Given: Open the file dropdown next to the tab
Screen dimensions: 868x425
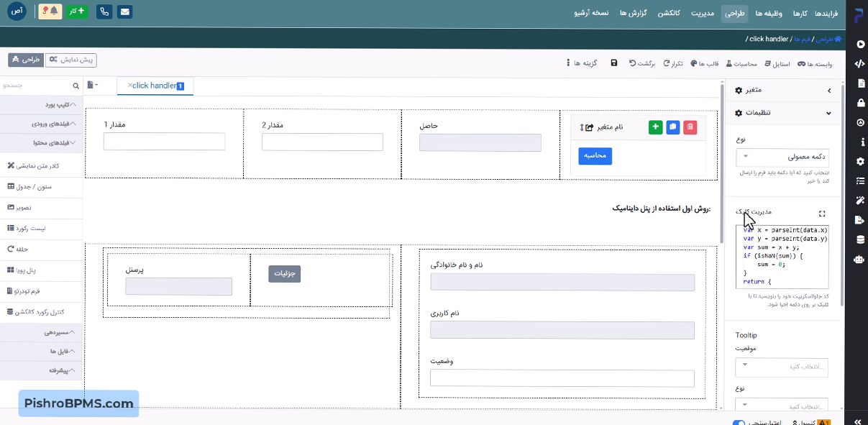Looking at the screenshot, I should click(x=92, y=85).
